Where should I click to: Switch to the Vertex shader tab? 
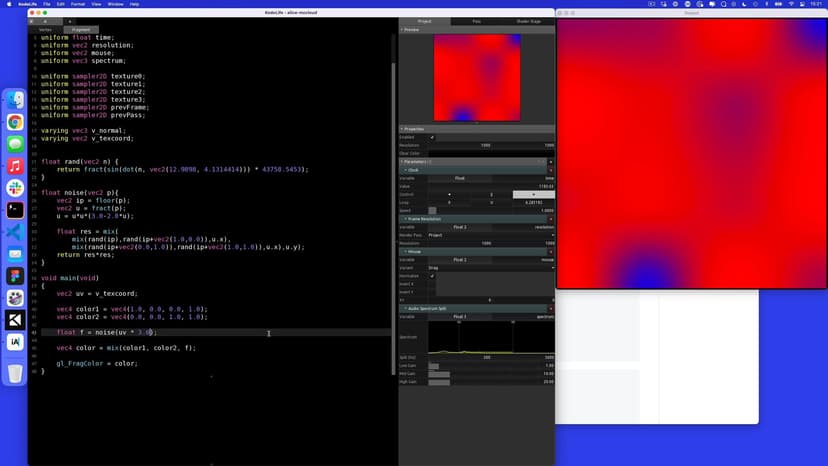coord(45,30)
